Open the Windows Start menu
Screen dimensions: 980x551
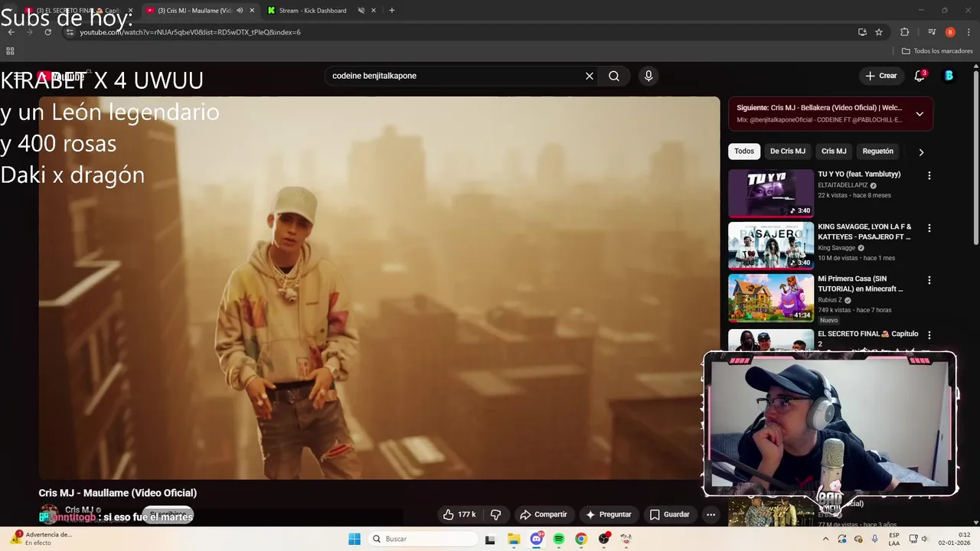(354, 539)
